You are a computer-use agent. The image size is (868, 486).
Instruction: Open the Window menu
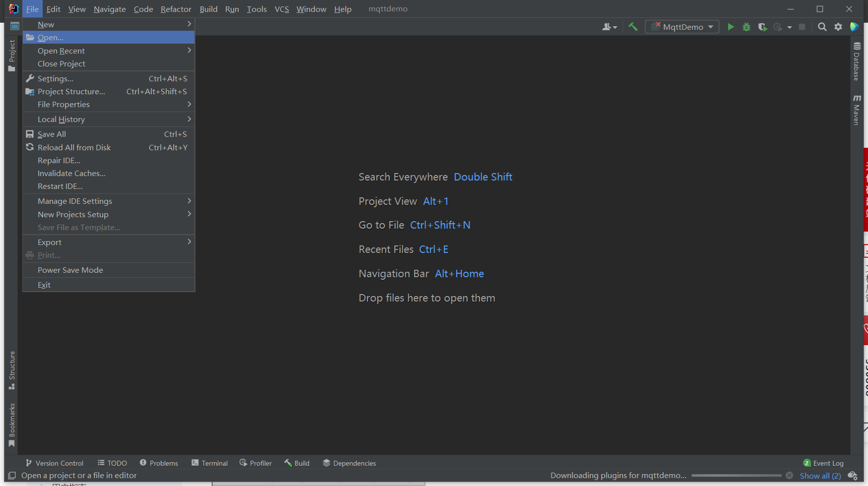[x=311, y=9]
